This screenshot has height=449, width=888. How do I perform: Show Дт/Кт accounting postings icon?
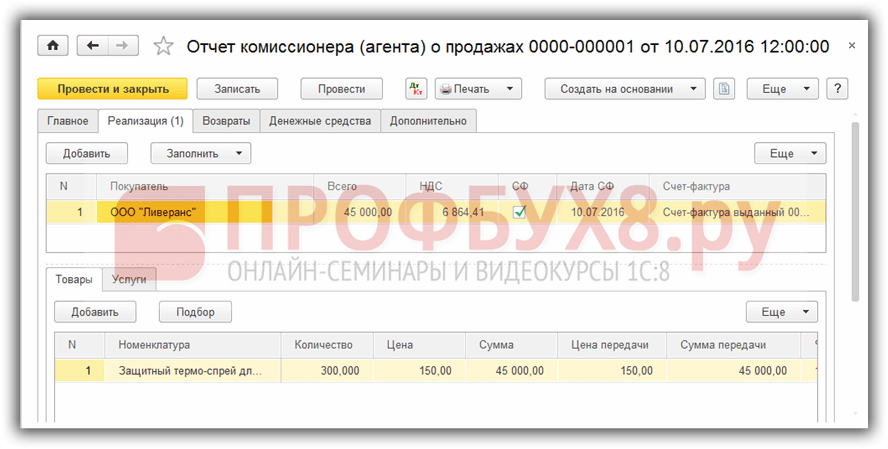click(416, 89)
